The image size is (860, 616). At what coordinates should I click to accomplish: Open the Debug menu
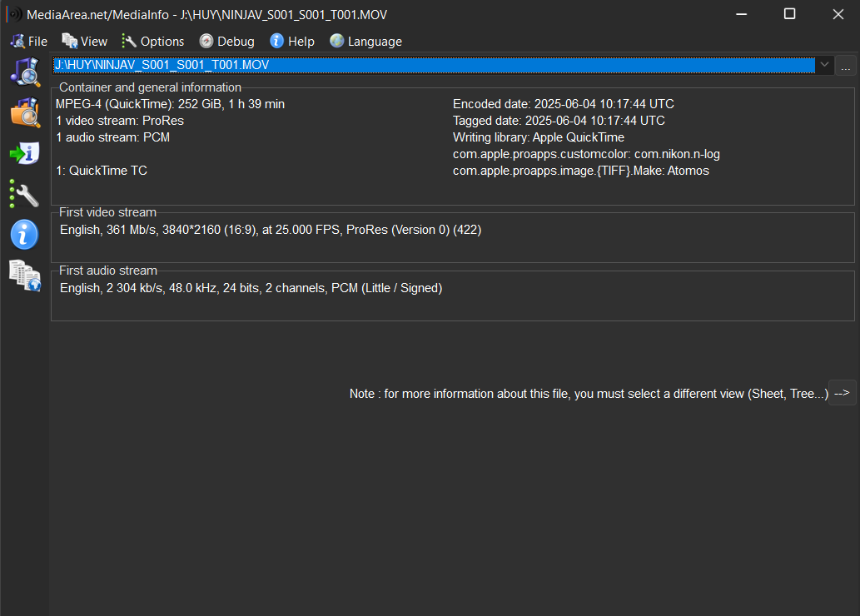(x=227, y=42)
